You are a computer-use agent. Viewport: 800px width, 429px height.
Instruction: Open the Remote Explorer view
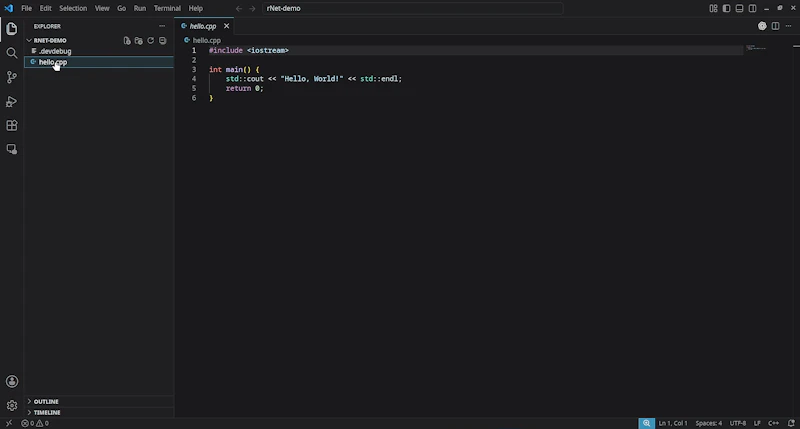coord(12,149)
